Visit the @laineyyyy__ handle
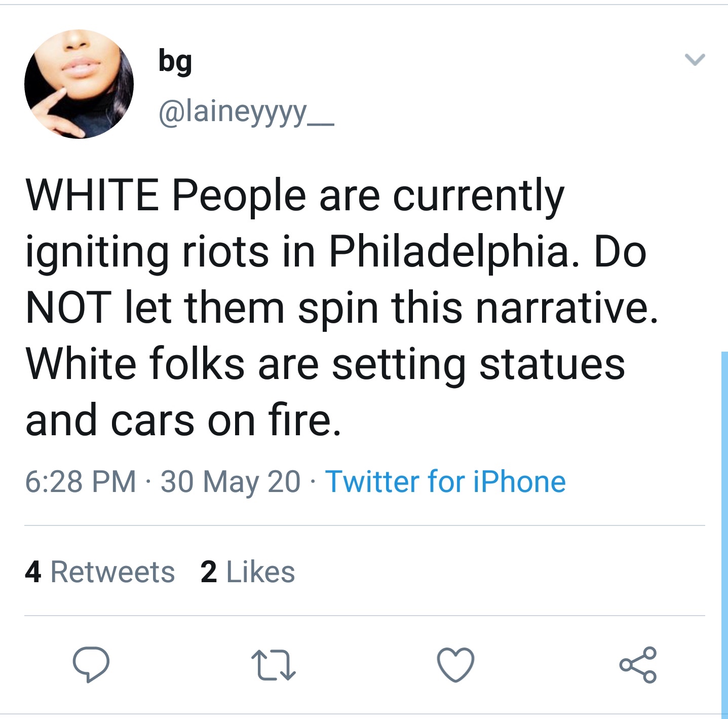The width and height of the screenshot is (728, 719). click(x=246, y=112)
